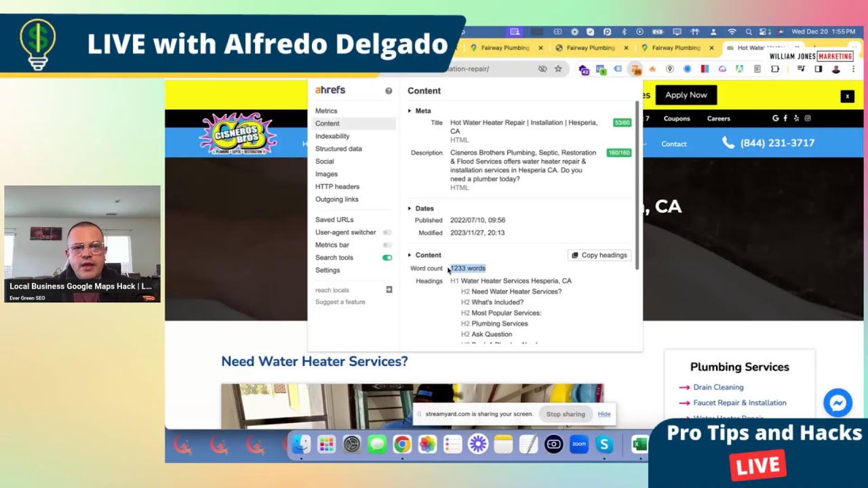Open Reminders from the Dock
The image size is (868, 488).
point(452,445)
